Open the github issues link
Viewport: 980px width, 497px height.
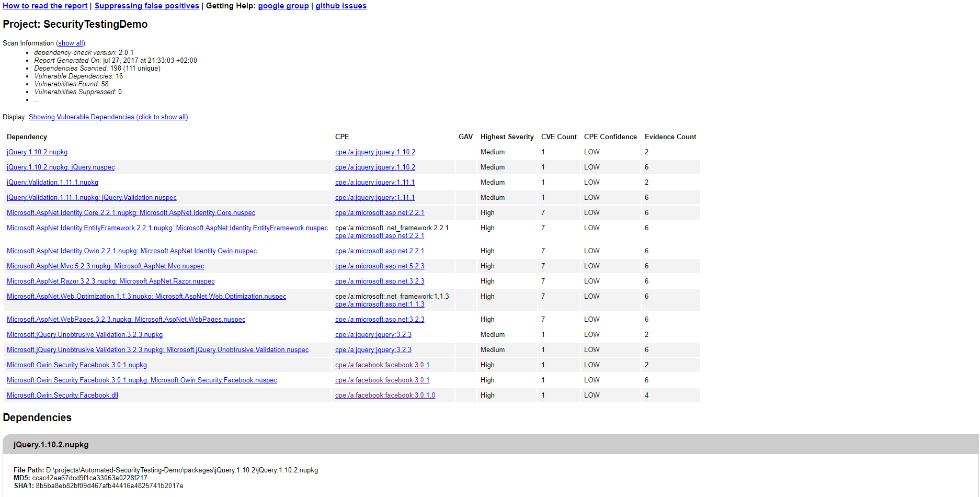(341, 6)
